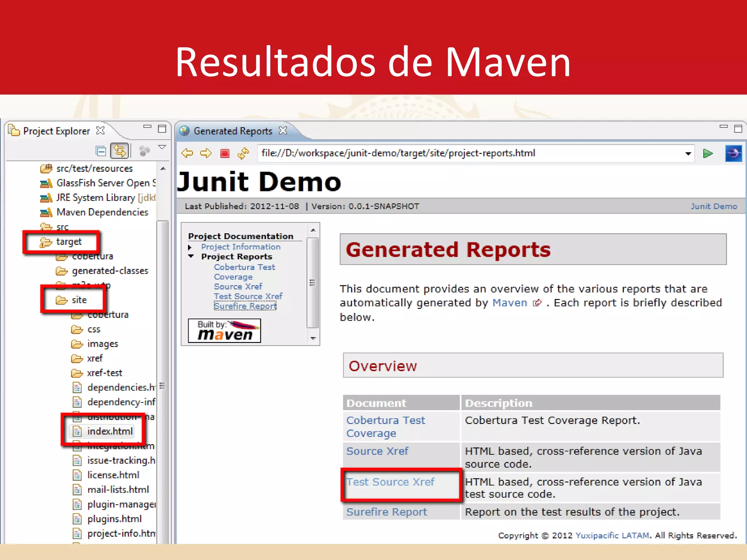Minimize the Generated Reports editor
Viewport: 747px width, 560px height.
(724, 127)
